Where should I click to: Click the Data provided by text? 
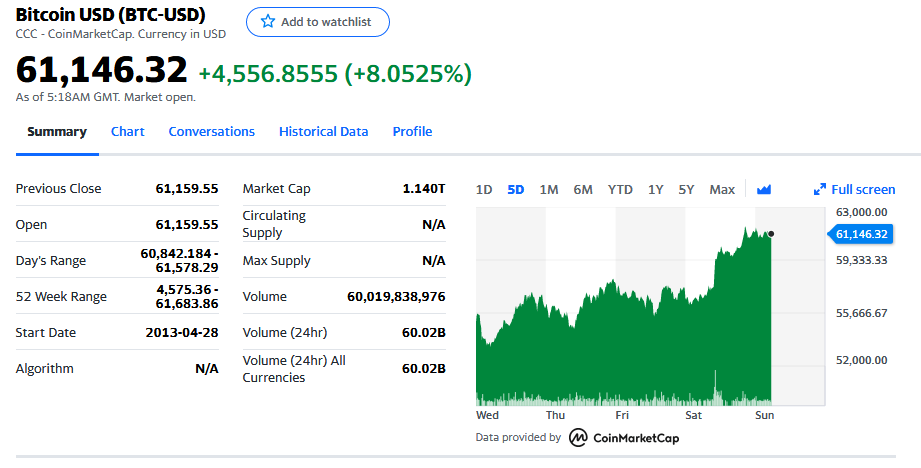[518, 437]
